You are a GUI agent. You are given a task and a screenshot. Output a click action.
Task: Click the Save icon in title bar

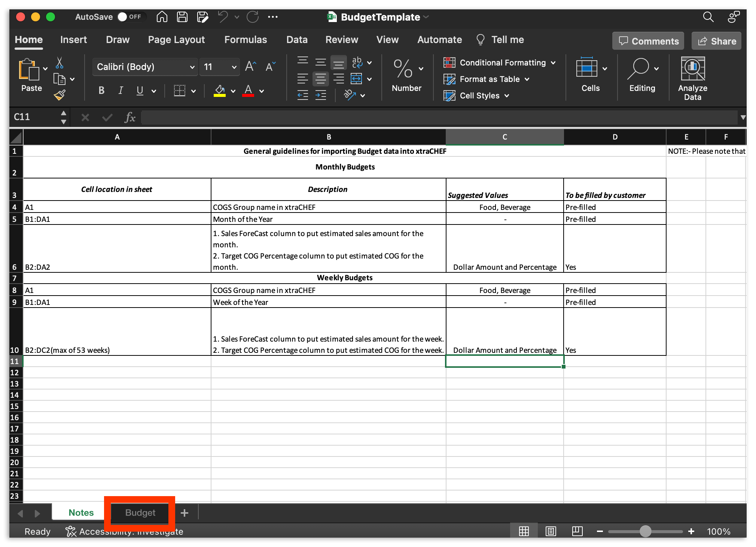click(x=182, y=17)
